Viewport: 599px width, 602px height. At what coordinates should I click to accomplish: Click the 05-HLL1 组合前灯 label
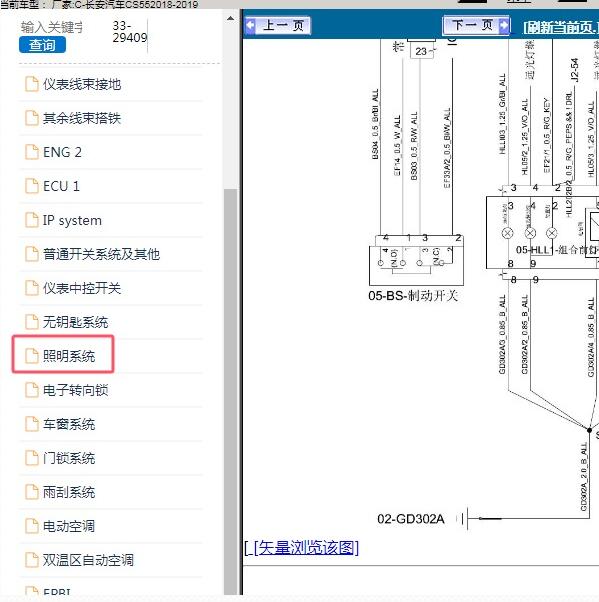click(557, 250)
